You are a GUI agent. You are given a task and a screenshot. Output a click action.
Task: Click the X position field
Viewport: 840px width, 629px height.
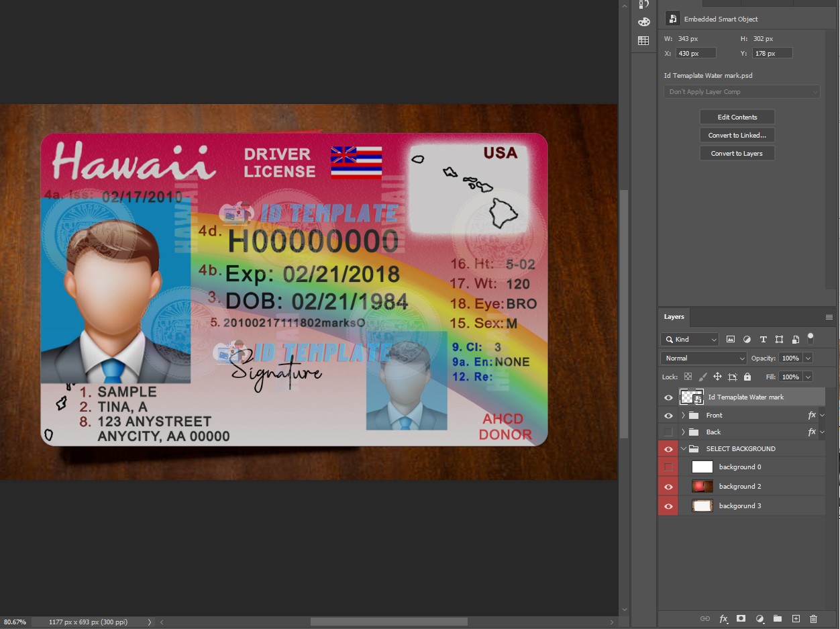[696, 53]
